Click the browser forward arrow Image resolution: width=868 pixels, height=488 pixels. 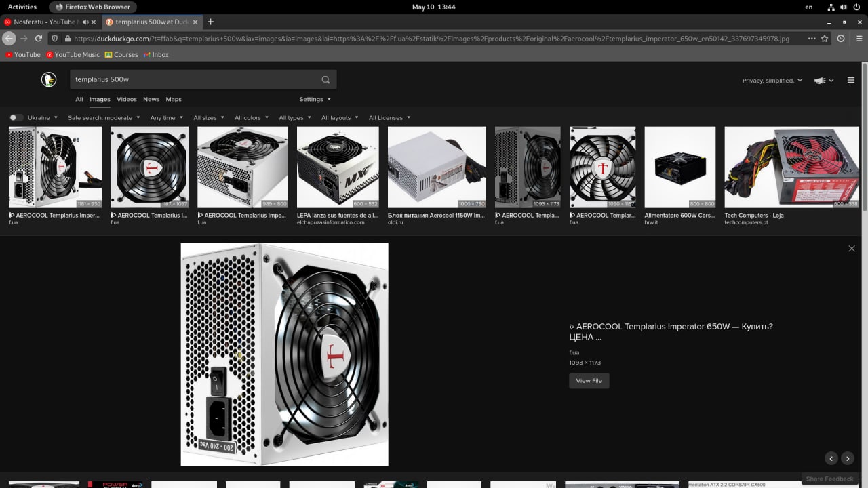point(24,39)
